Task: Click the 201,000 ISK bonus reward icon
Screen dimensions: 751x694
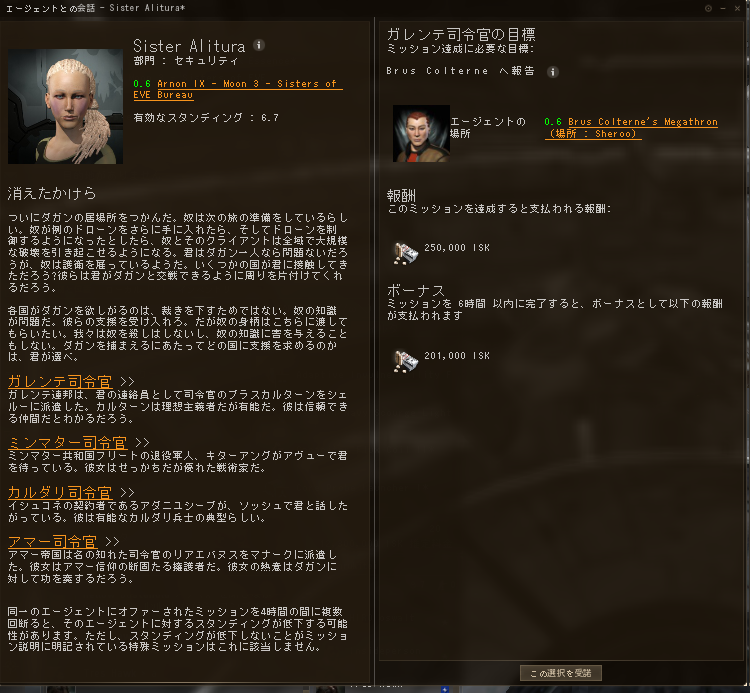Action: pyautogui.click(x=406, y=361)
